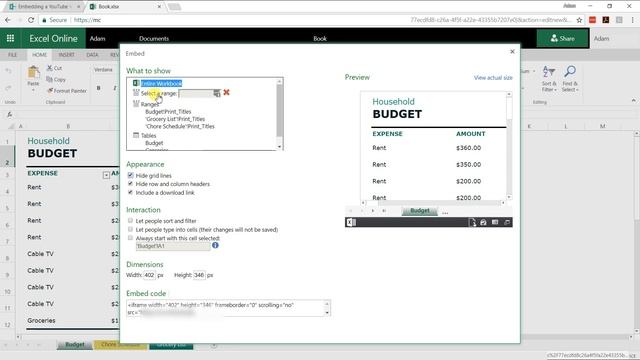Open Find & Select in the ribbon
This screenshot has width=640, height=360.
pyautogui.click(x=570, y=79)
